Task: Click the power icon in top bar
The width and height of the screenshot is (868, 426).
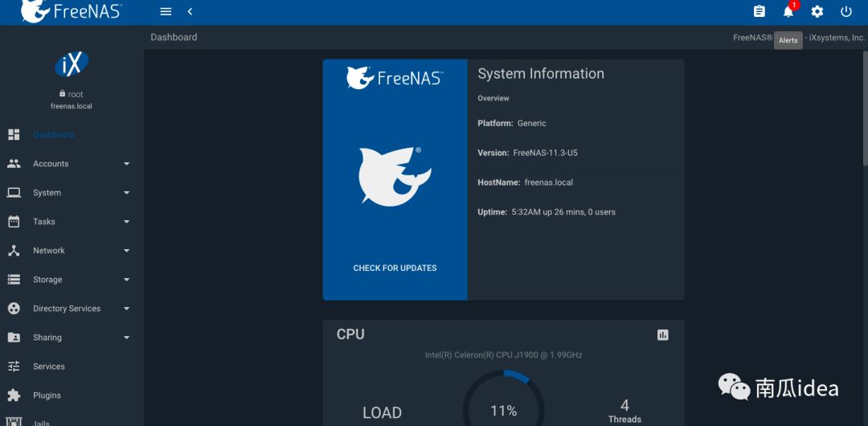Action: pos(846,11)
